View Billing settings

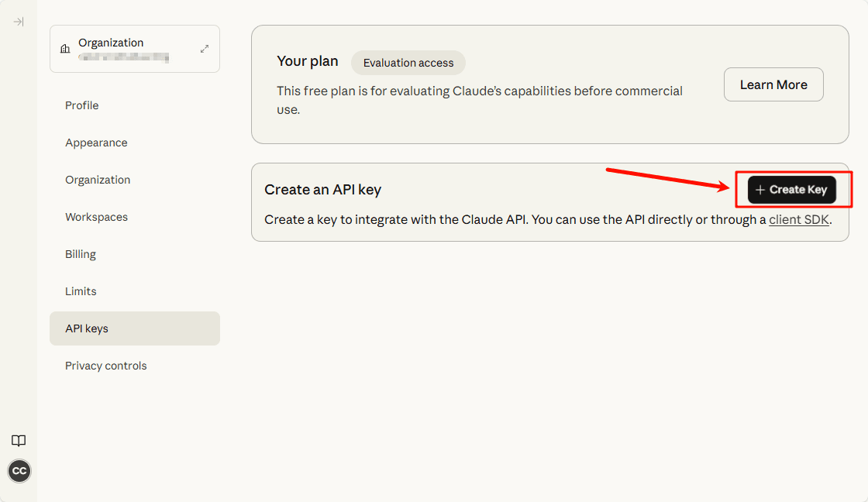click(x=81, y=253)
